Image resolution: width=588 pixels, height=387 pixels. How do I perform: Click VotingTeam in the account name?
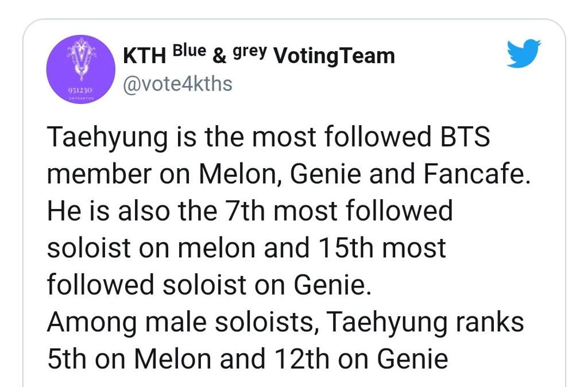(x=334, y=56)
